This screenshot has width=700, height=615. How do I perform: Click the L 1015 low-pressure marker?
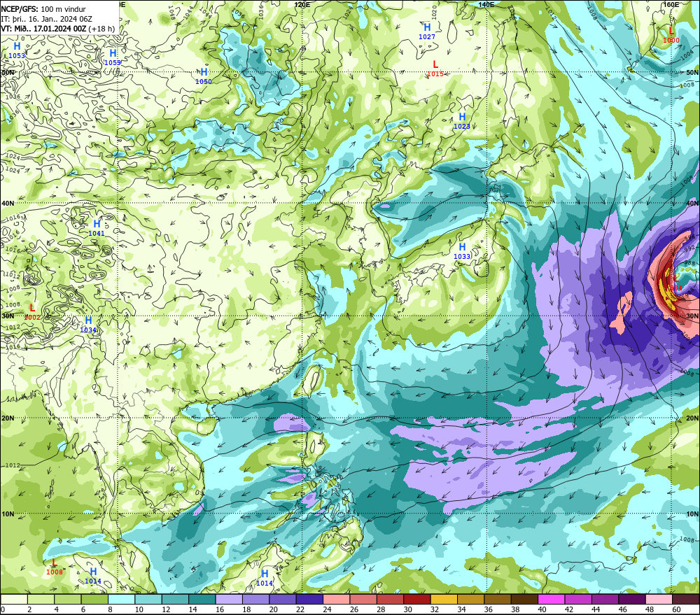pyautogui.click(x=435, y=69)
